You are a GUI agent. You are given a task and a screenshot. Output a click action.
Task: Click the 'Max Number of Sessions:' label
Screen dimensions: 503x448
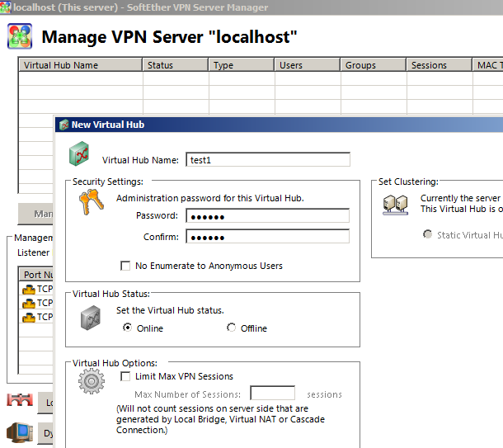click(x=188, y=394)
